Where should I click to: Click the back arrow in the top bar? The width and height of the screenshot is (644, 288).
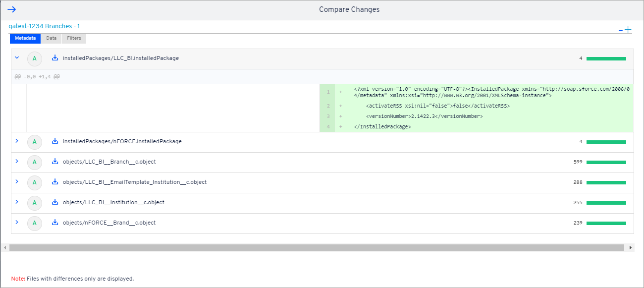click(x=11, y=9)
